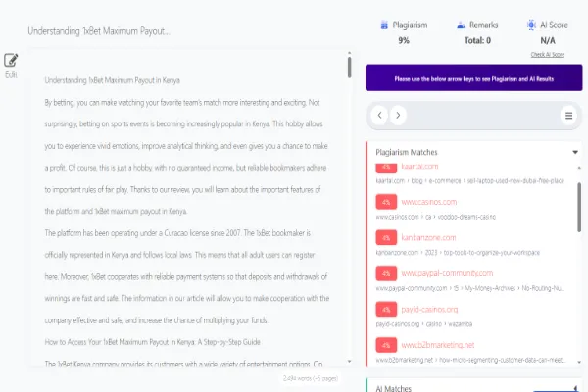Follow the Check AI Score link
The height and width of the screenshot is (392, 588).
pyautogui.click(x=548, y=55)
